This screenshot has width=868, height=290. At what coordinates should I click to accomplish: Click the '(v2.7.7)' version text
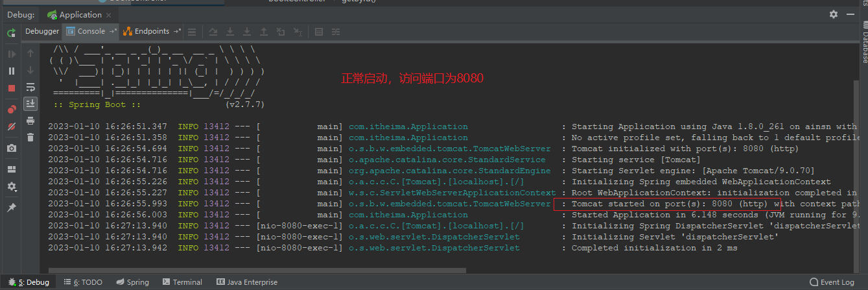click(x=245, y=104)
